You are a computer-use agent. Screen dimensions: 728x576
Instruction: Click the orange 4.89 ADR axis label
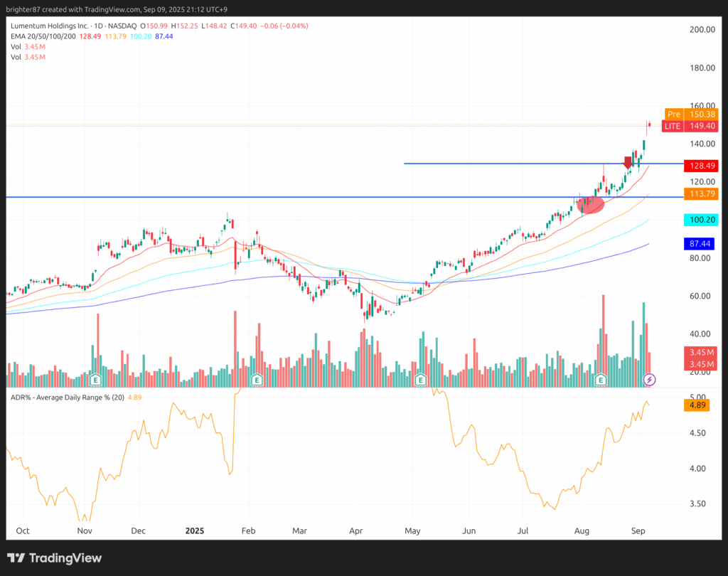click(697, 405)
